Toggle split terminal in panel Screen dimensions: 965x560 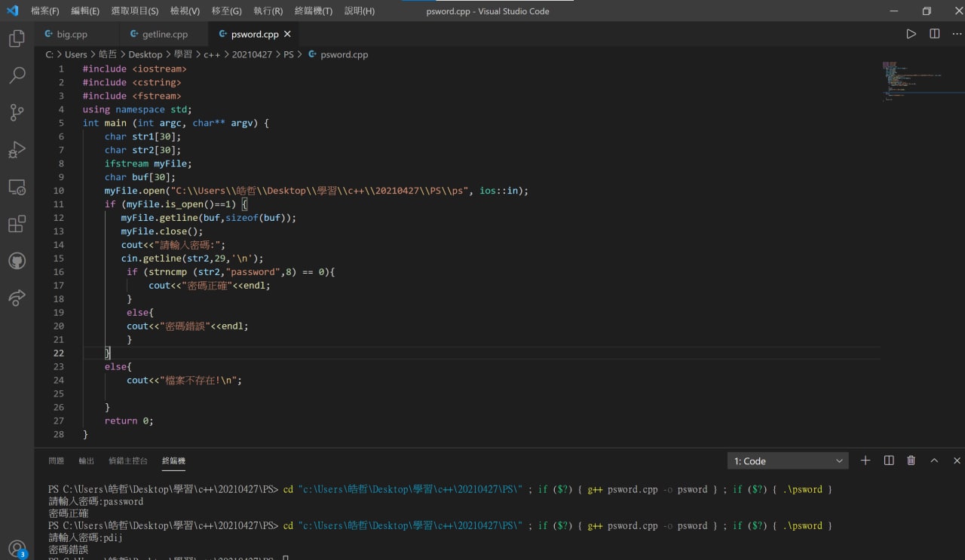889,461
